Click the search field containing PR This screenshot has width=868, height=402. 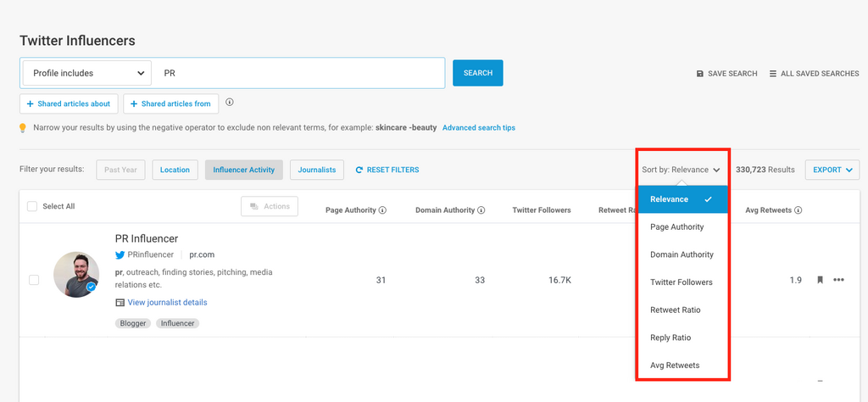[299, 73]
